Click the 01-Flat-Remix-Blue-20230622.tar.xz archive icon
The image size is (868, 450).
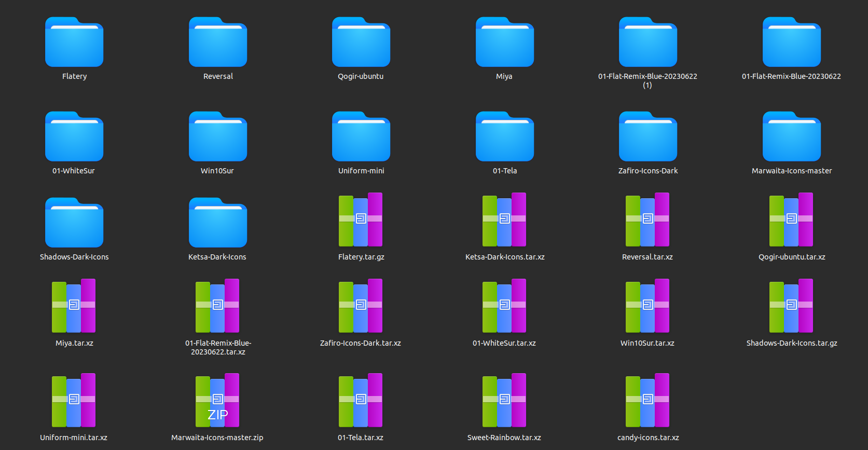pos(217,306)
